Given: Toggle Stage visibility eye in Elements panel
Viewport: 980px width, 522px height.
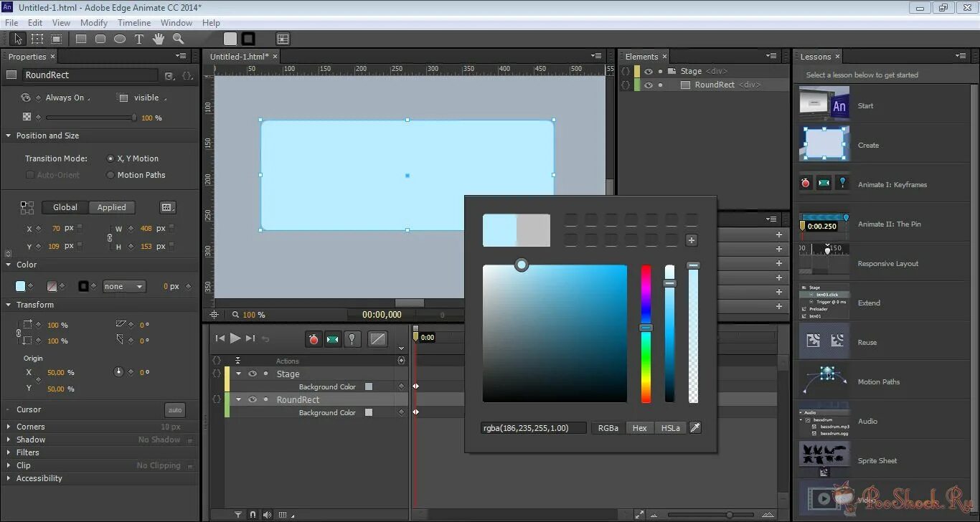Looking at the screenshot, I should click(x=648, y=71).
